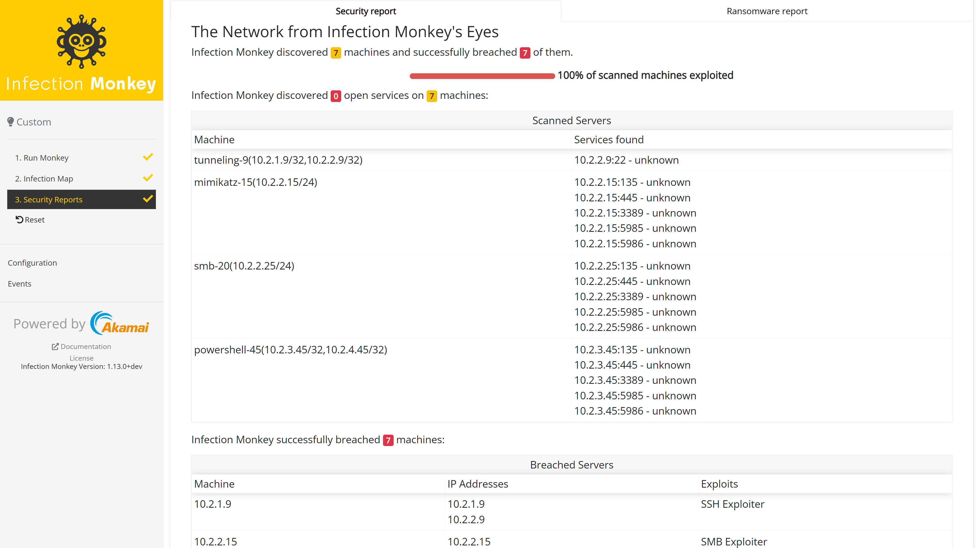Click the Reset circular arrow icon
Image resolution: width=980 pixels, height=548 pixels.
coord(19,220)
